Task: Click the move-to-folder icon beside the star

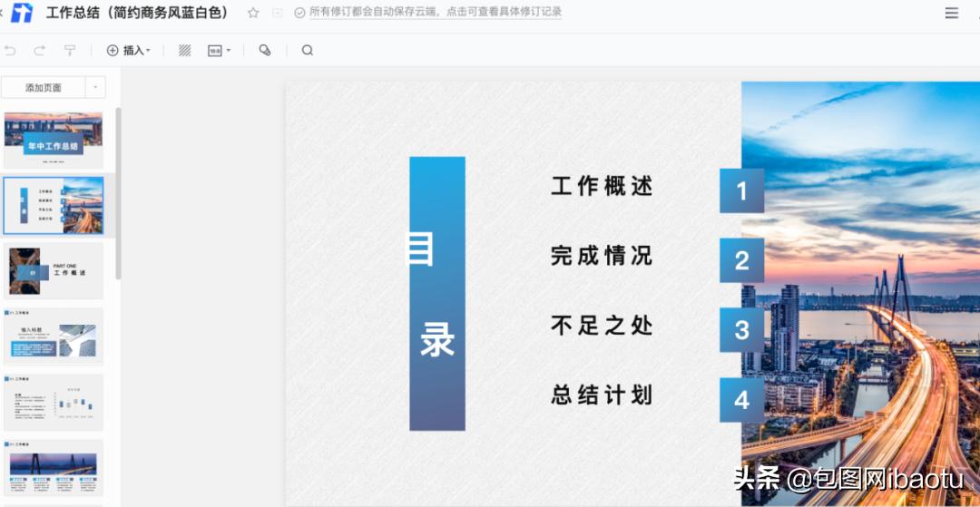Action: coord(278,13)
